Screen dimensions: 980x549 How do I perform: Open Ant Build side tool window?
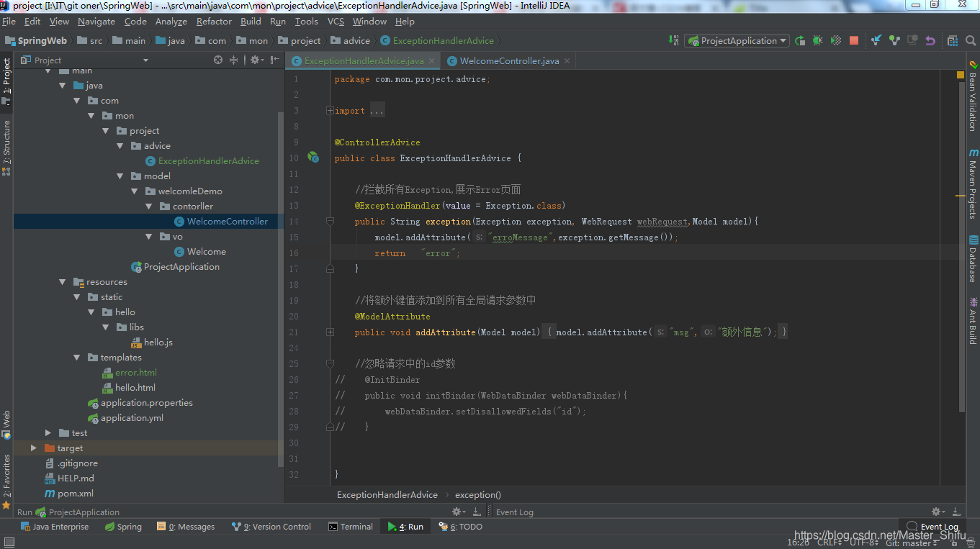coord(973,320)
